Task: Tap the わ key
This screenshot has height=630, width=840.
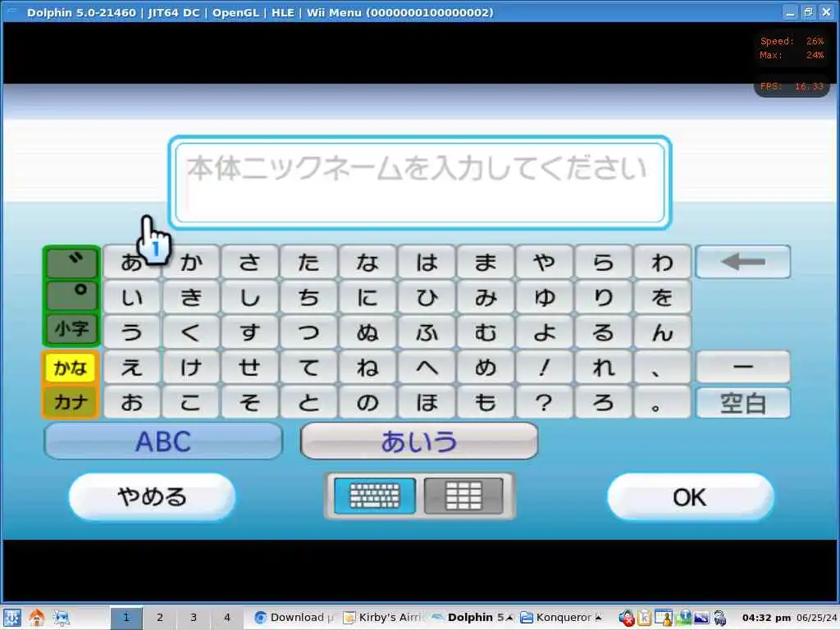Action: tap(662, 262)
